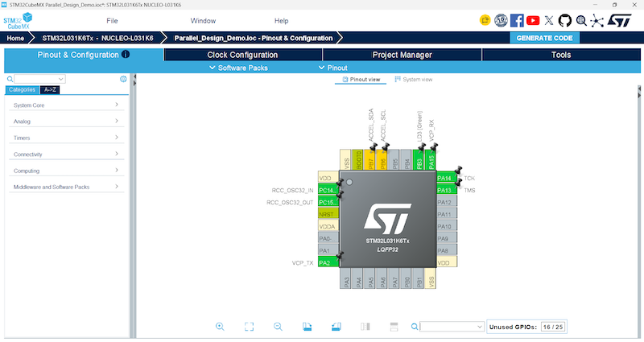The height and width of the screenshot is (342, 644).
Task: Rotate the chip view with right rotate icon
Action: 336,327
